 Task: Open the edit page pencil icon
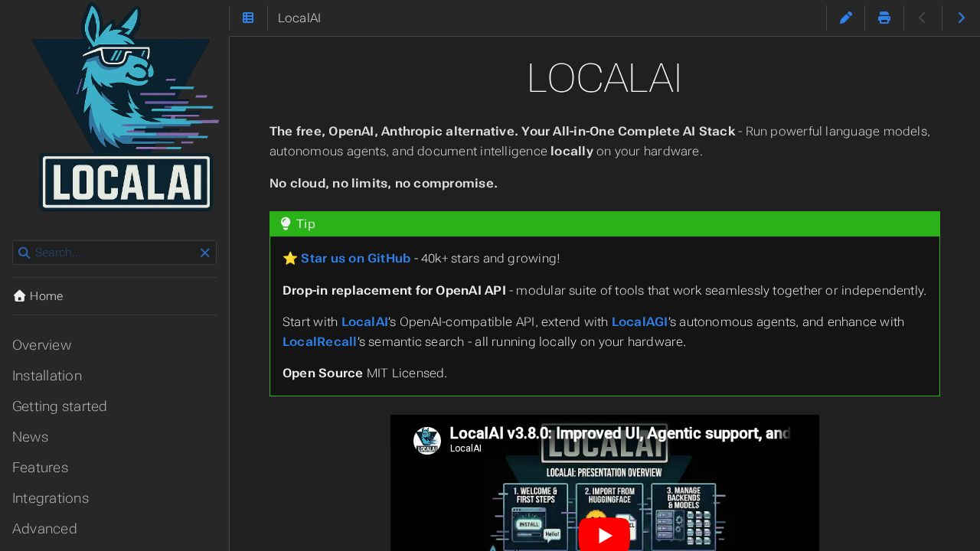pyautogui.click(x=846, y=18)
